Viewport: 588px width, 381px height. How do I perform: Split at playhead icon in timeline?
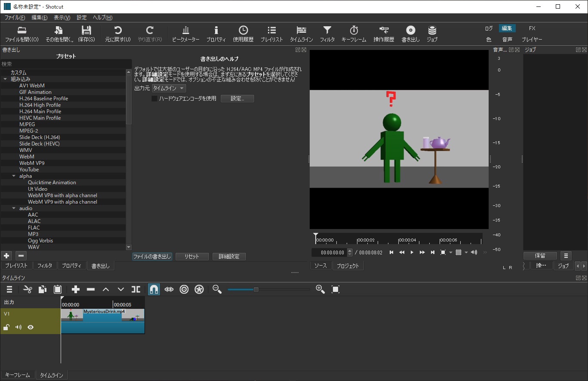pyautogui.click(x=136, y=289)
